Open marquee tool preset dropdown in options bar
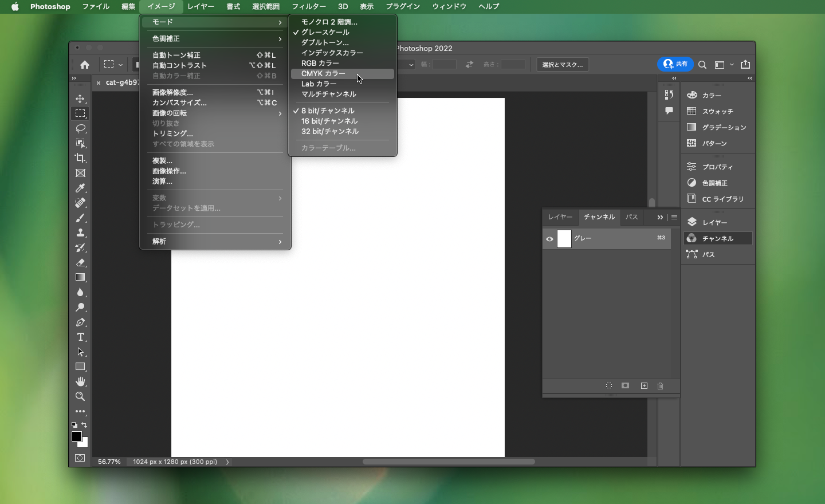Viewport: 825px width, 504px height. 113,65
